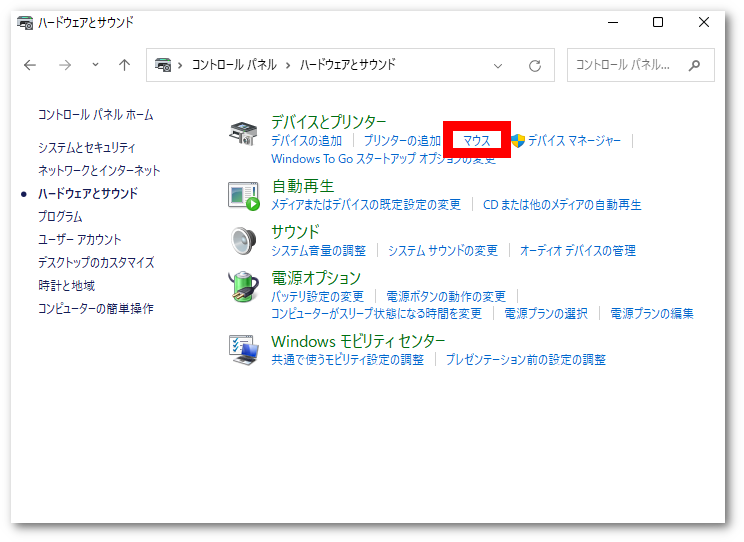Open the サウンド heading
This screenshot has height=542, width=744.
click(295, 232)
